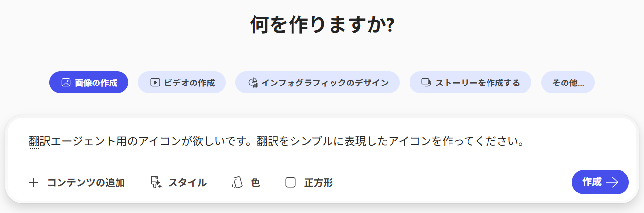
Task: Click the arrow icon in the 作成 button
Action: [612, 182]
